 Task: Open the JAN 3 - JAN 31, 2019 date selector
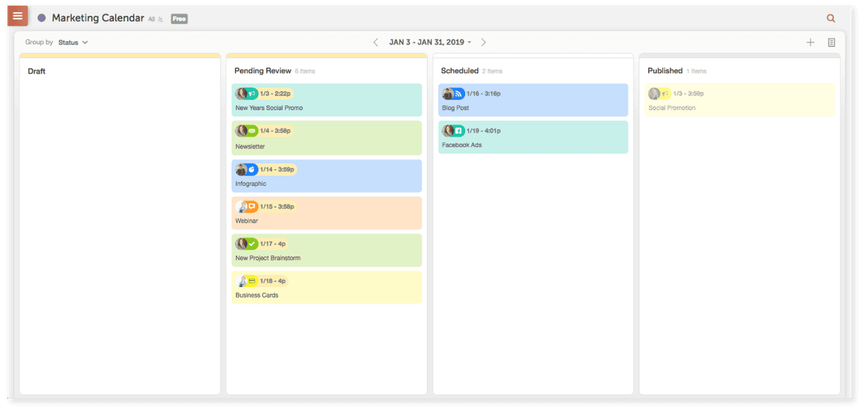tap(429, 42)
